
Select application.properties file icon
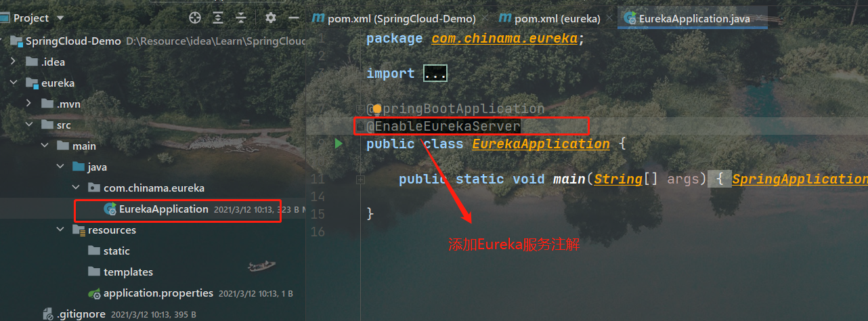click(94, 293)
